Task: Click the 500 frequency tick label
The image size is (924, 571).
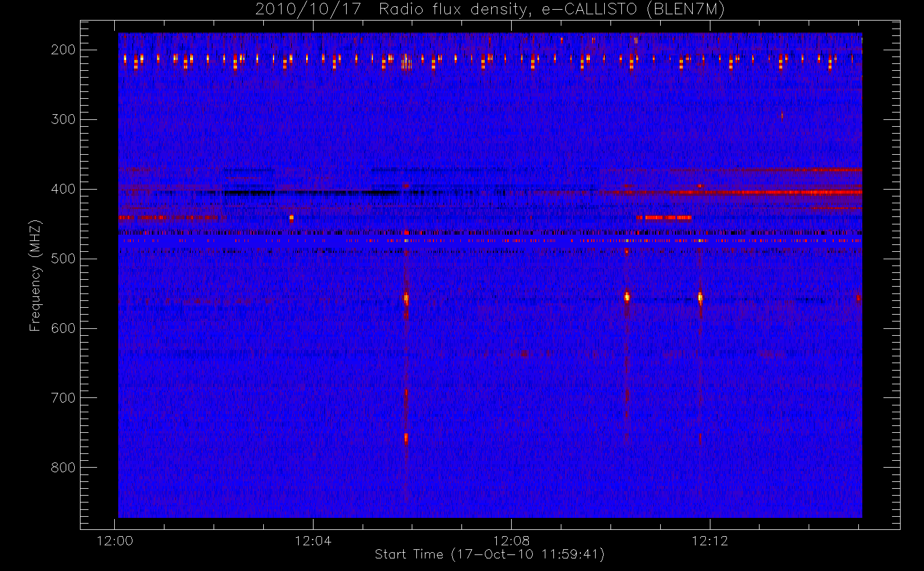Action: pos(63,259)
